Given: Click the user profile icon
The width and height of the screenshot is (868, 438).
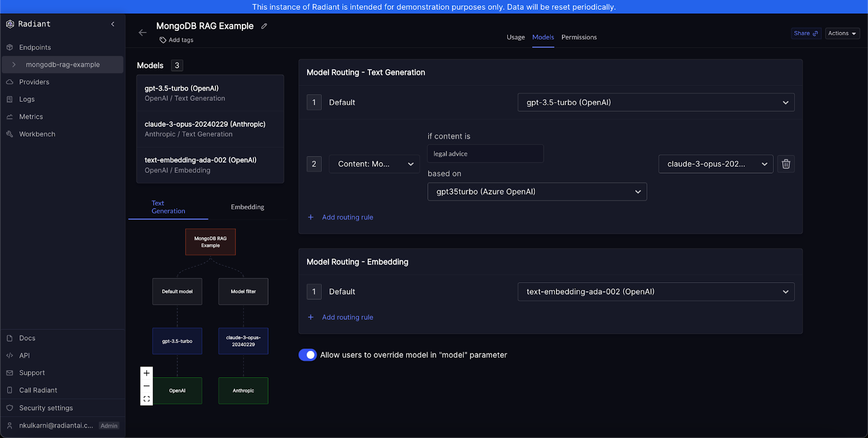Looking at the screenshot, I should [x=10, y=426].
